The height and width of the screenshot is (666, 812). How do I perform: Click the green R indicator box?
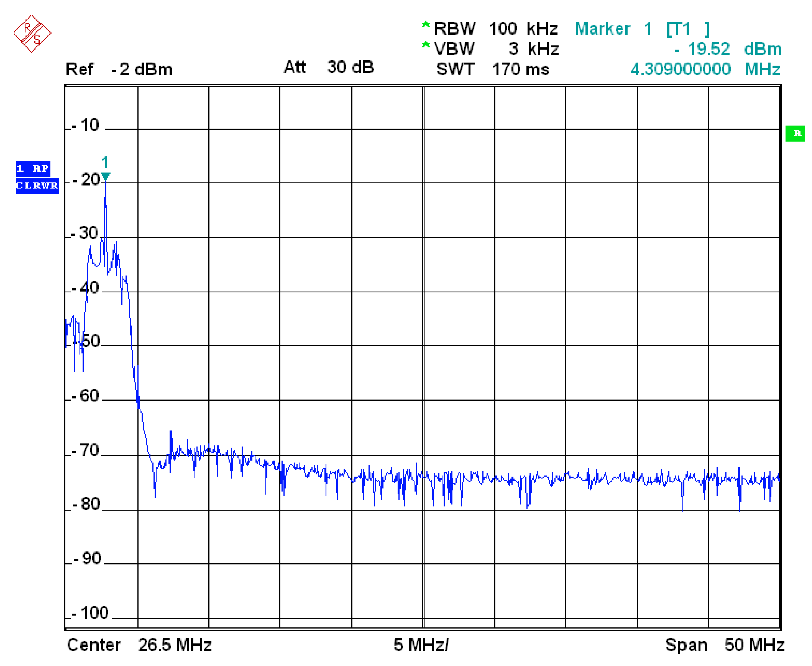[x=795, y=134]
